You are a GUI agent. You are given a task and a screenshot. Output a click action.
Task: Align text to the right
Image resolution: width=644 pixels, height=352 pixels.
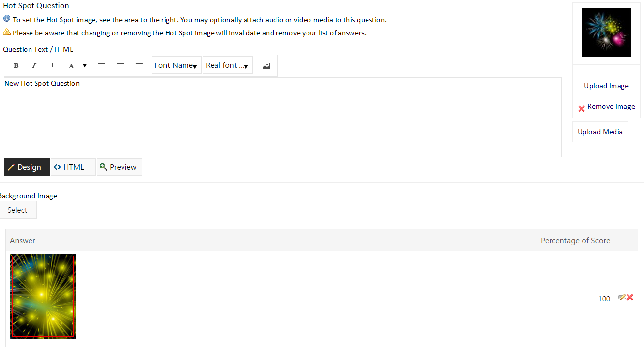coord(139,65)
